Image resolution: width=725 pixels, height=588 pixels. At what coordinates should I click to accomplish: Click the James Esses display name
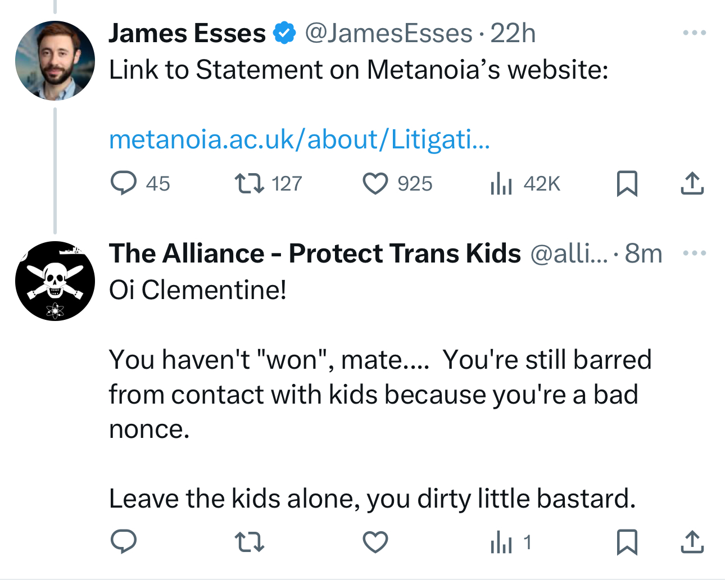(x=187, y=33)
